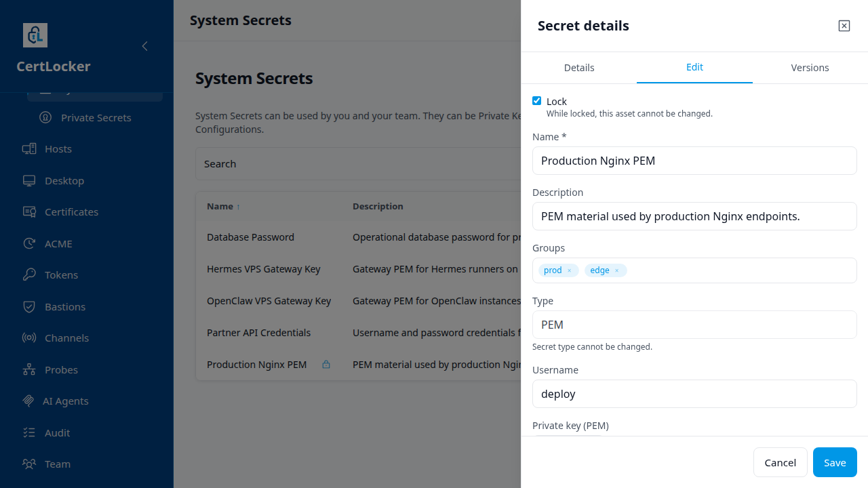The width and height of the screenshot is (868, 488).
Task: Click the Audit checklist icon
Action: tap(29, 433)
